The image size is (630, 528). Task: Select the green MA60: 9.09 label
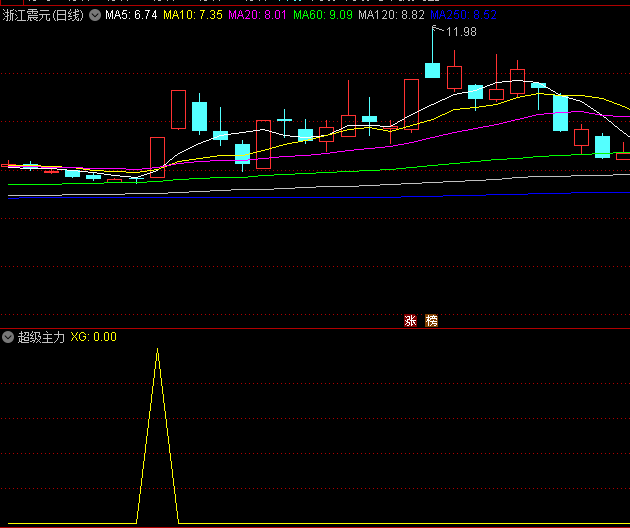click(323, 15)
